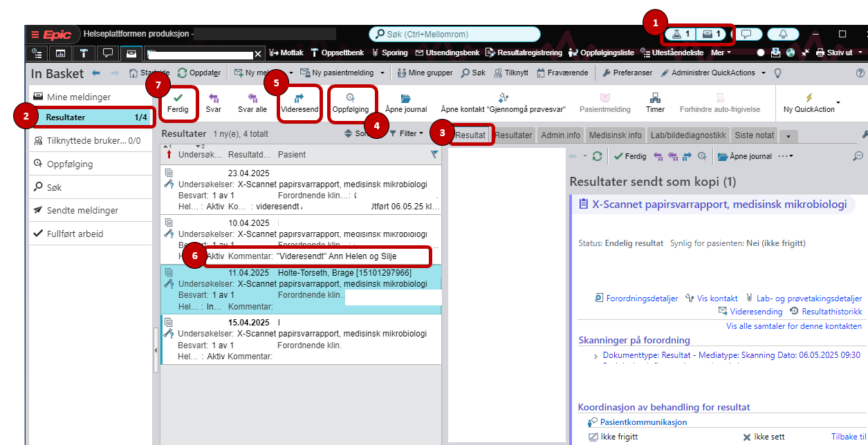This screenshot has height=445, width=868.
Task: Click the Videresend forward icon
Action: point(299,99)
